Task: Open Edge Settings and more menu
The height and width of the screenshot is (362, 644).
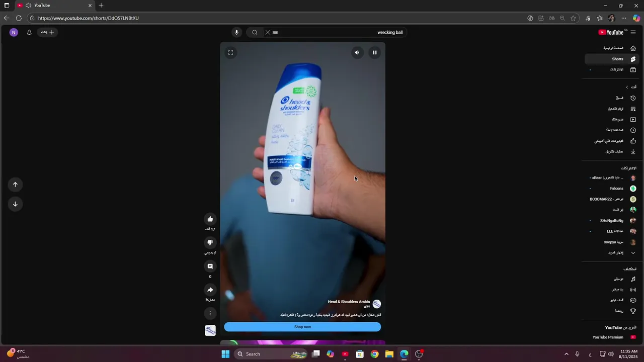Action: click(624, 18)
